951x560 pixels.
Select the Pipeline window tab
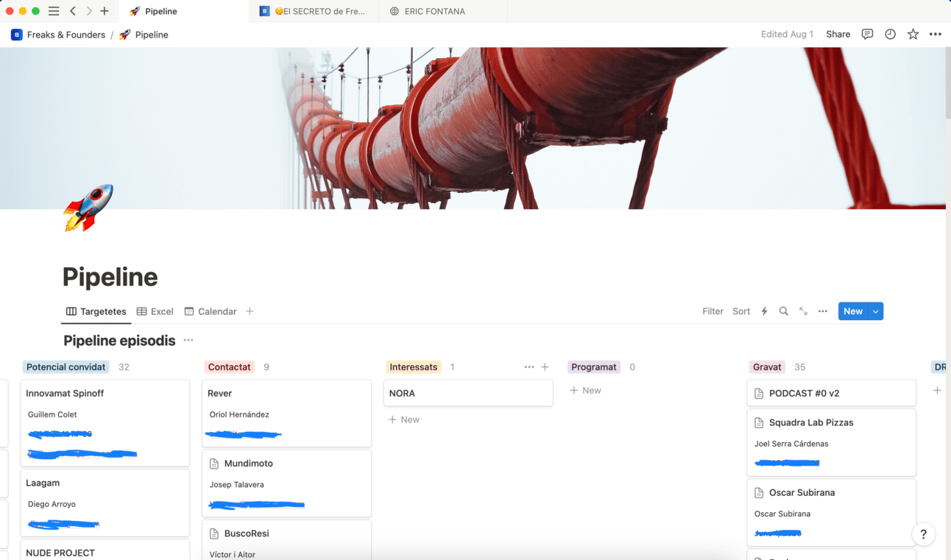[x=184, y=11]
